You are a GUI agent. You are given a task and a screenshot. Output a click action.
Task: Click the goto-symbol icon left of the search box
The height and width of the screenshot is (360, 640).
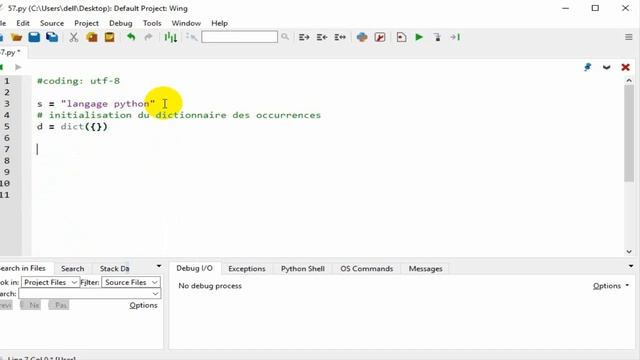191,37
